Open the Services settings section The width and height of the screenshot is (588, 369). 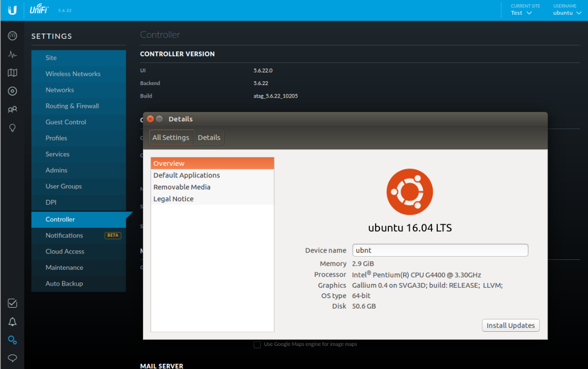[x=79, y=154]
